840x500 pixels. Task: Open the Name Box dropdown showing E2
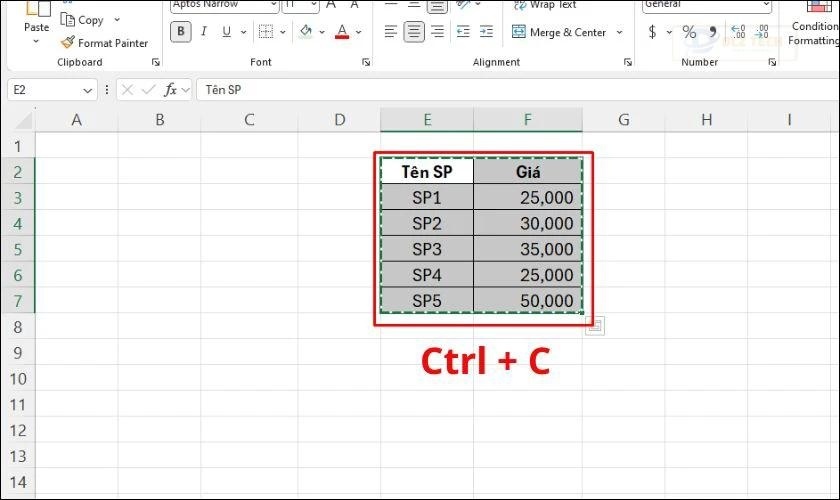tap(88, 89)
